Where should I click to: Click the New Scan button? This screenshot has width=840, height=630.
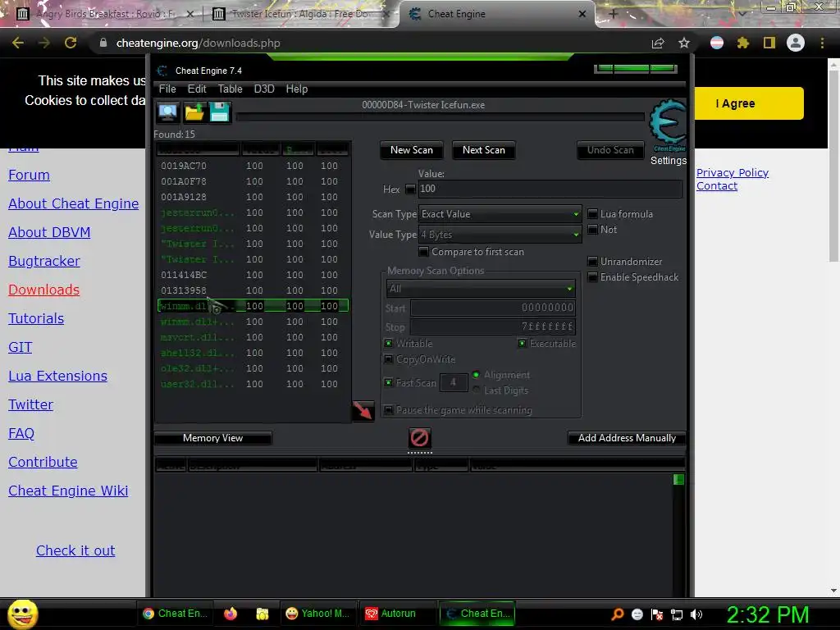[412, 150]
